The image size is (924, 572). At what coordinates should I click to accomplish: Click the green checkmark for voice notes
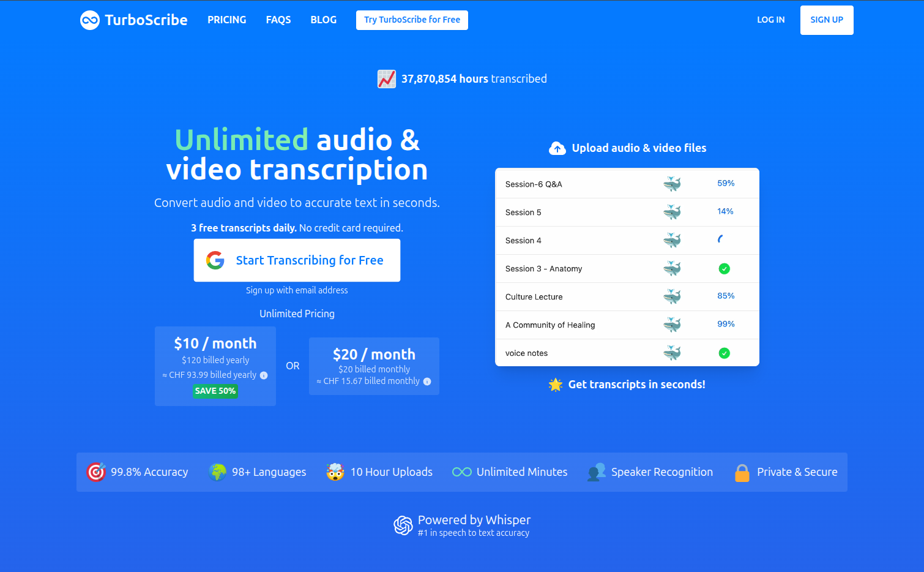[724, 353]
